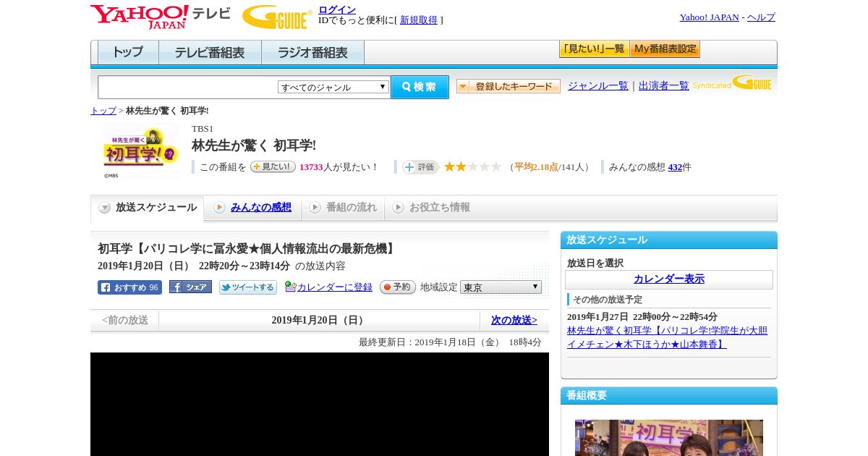Click the G-GUIDE logo in the header

(277, 17)
